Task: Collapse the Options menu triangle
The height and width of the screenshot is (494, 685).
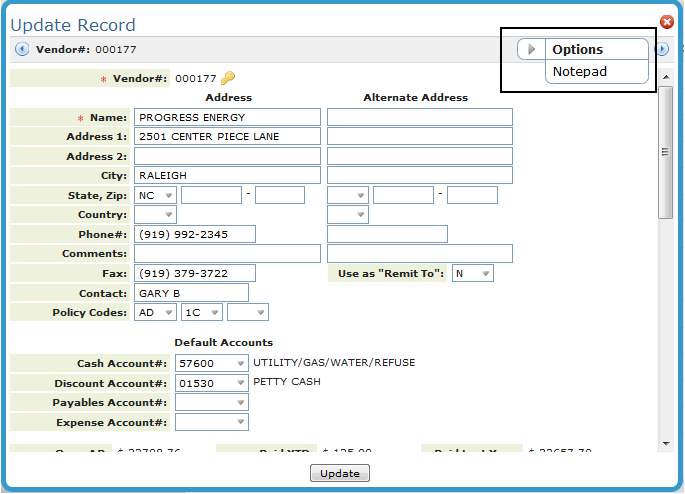Action: coord(532,49)
